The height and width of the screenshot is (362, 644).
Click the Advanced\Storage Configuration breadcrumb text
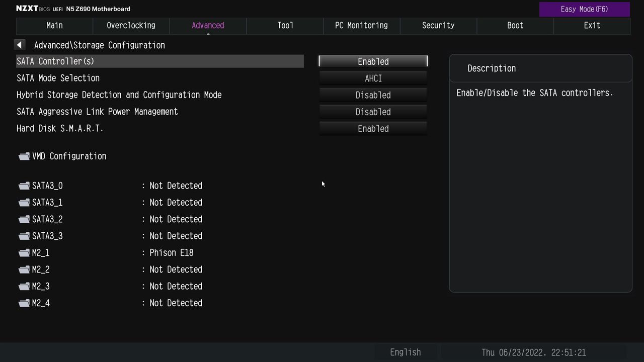pyautogui.click(x=100, y=45)
